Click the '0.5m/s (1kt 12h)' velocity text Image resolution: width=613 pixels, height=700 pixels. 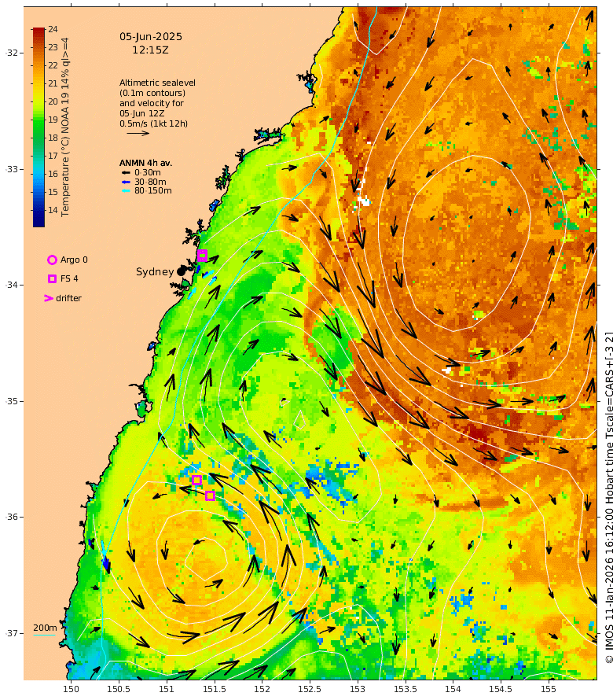coord(153,123)
